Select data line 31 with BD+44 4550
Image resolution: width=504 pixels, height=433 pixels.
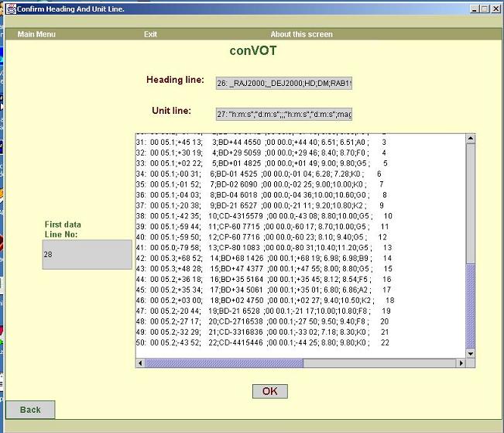click(261, 143)
